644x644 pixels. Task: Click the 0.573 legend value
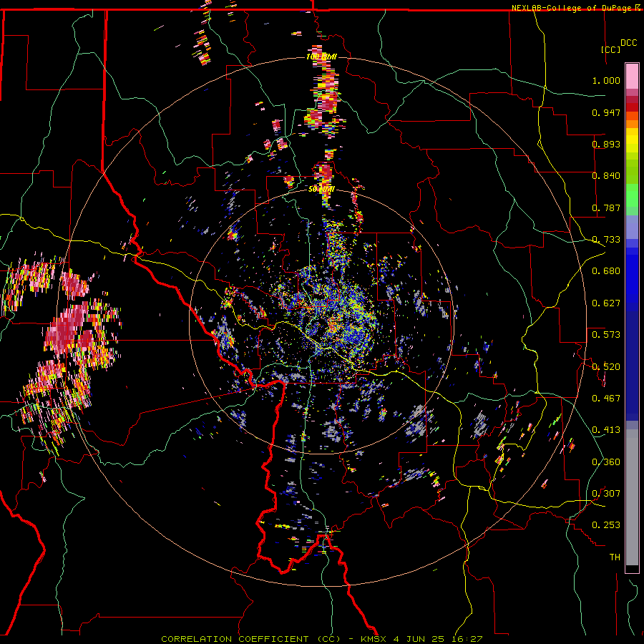[606, 335]
